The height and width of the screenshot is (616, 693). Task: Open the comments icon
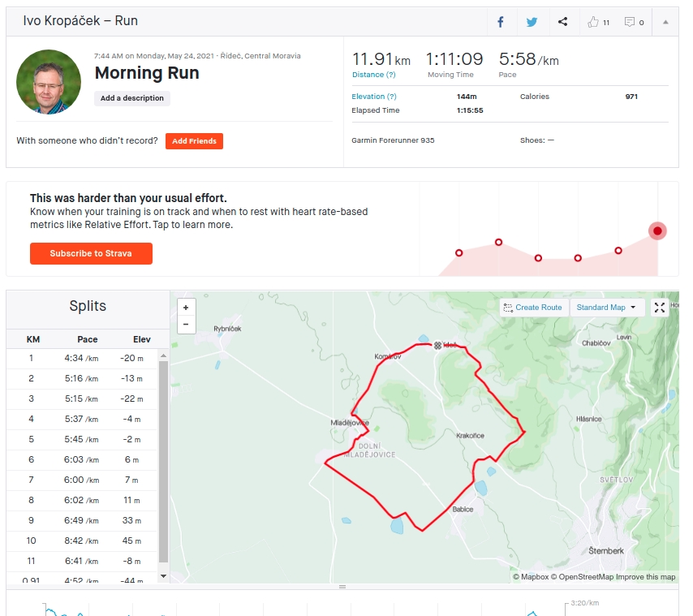630,22
